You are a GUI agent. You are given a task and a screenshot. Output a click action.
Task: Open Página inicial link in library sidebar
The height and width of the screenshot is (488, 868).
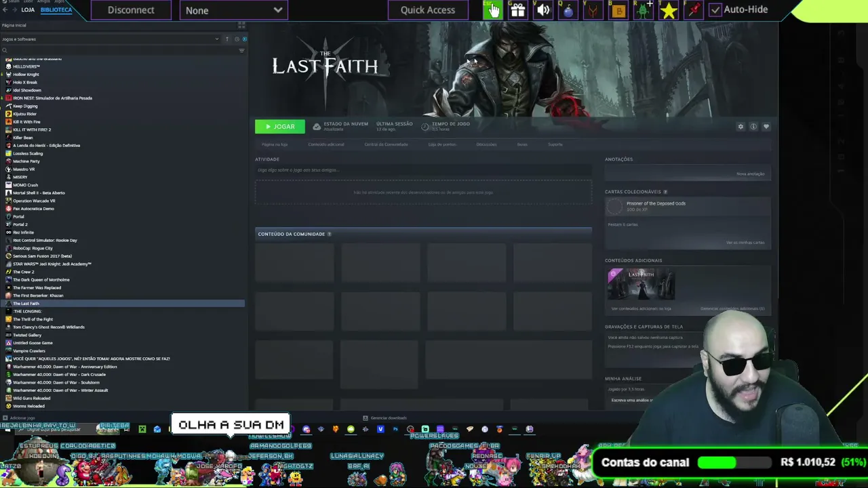(x=14, y=26)
